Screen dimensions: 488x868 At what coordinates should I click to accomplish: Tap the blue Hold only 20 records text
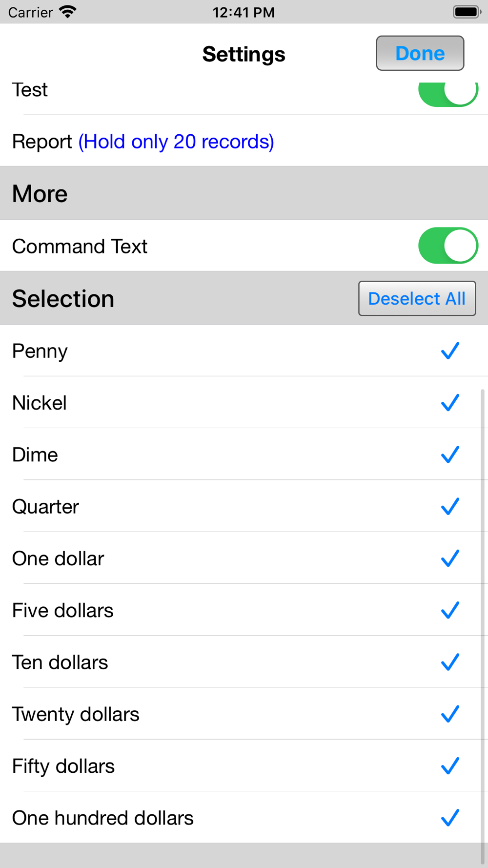point(176,142)
